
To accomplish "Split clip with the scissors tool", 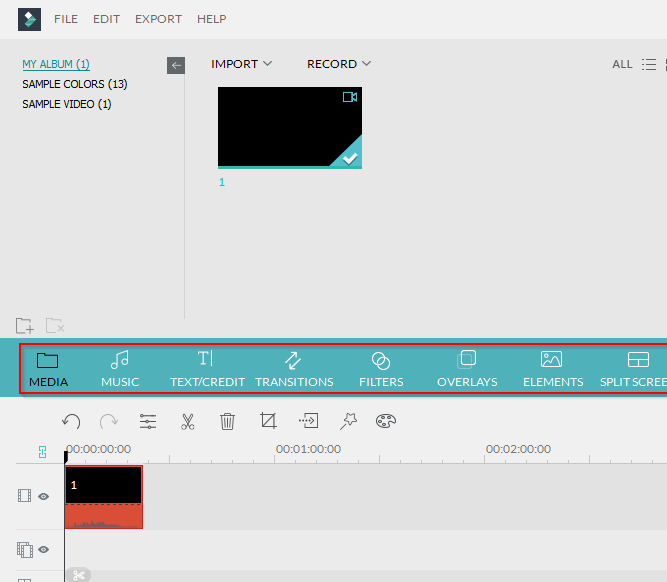I will (188, 422).
